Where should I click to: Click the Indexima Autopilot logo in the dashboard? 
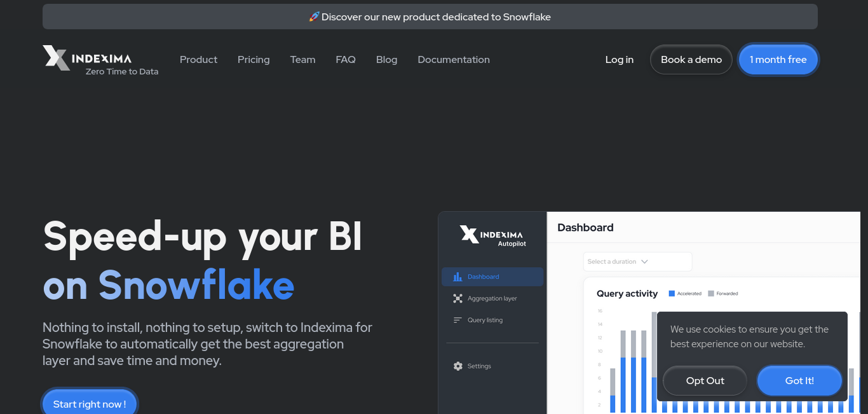click(x=492, y=235)
